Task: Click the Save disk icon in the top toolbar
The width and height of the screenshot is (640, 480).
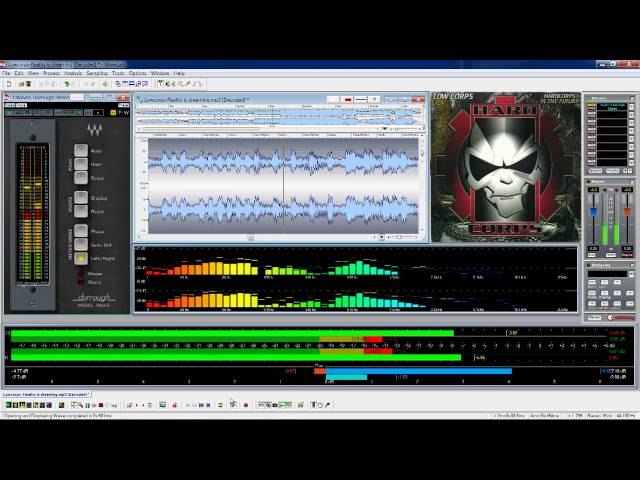Action: point(28,84)
